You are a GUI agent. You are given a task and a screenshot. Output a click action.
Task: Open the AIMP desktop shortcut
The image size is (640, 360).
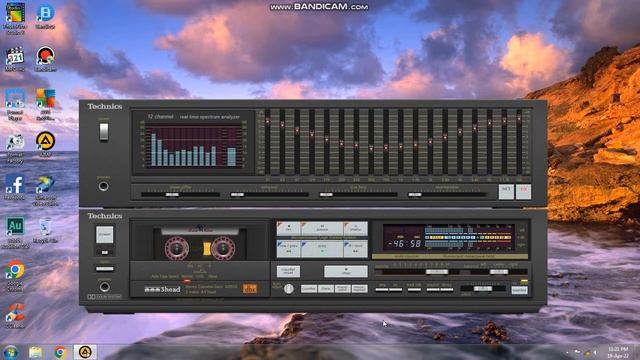point(45,145)
